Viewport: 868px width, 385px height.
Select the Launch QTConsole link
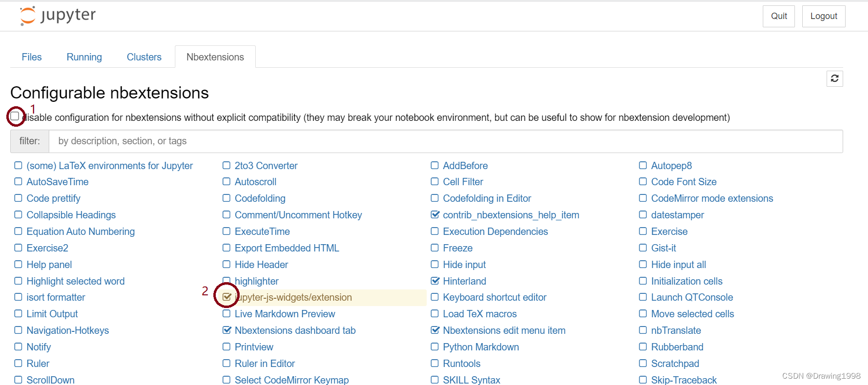692,297
